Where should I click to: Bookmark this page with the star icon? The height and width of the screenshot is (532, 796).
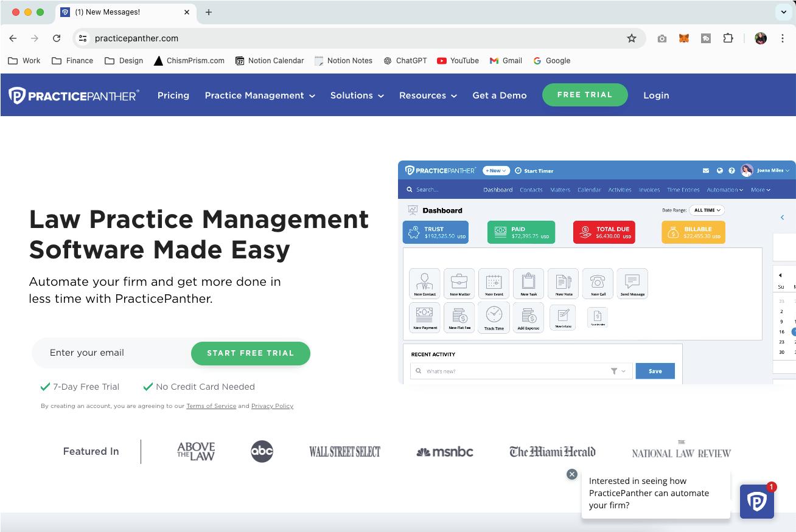coord(632,38)
